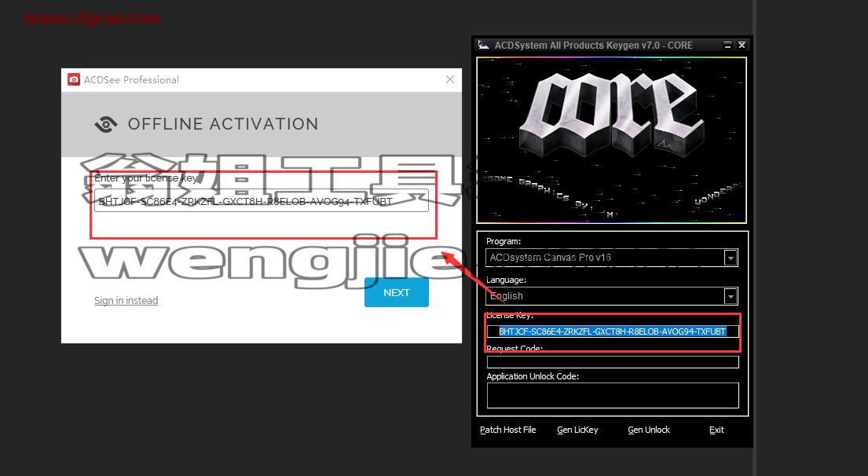This screenshot has height=476, width=868.
Task: Follow the Sign in instead link
Action: coord(126,301)
